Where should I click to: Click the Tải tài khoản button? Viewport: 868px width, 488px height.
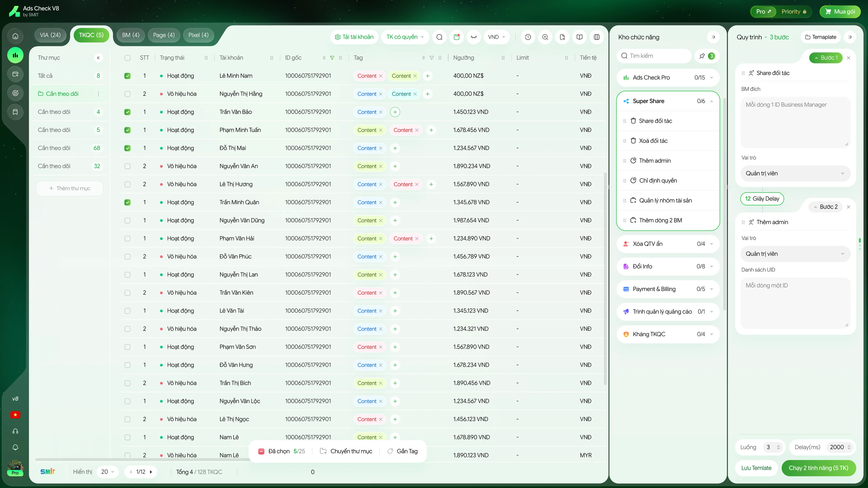click(354, 37)
